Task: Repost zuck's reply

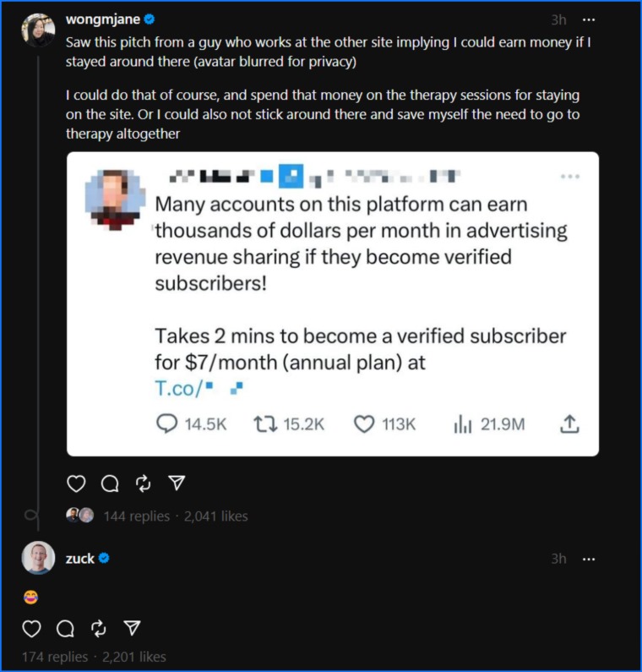Action: click(99, 629)
